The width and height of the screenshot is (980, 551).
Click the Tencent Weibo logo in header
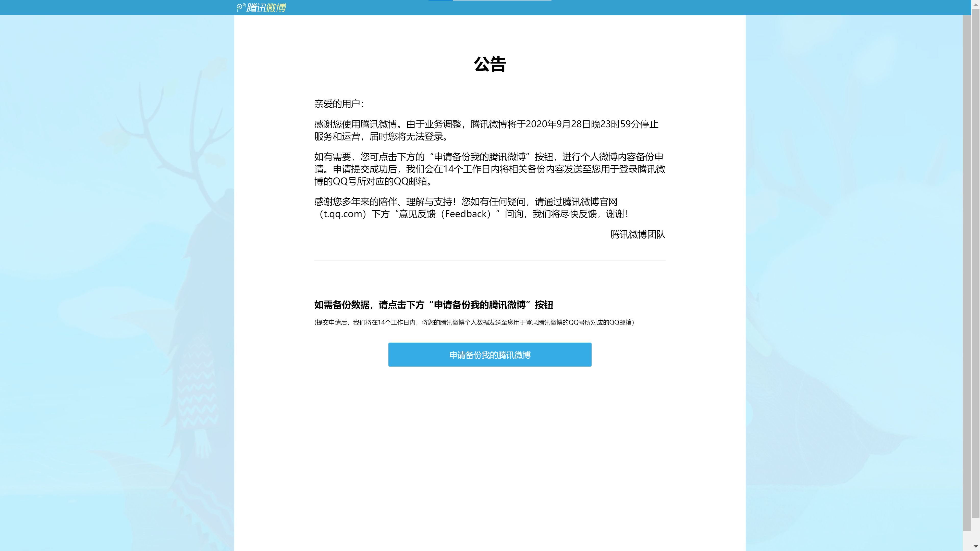pyautogui.click(x=261, y=8)
